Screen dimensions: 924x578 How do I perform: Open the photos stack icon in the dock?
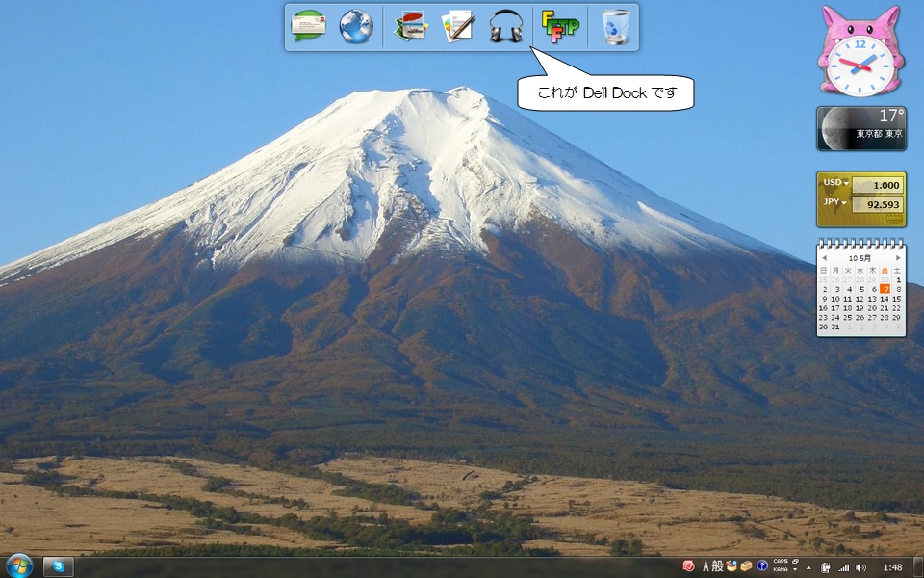click(x=411, y=27)
